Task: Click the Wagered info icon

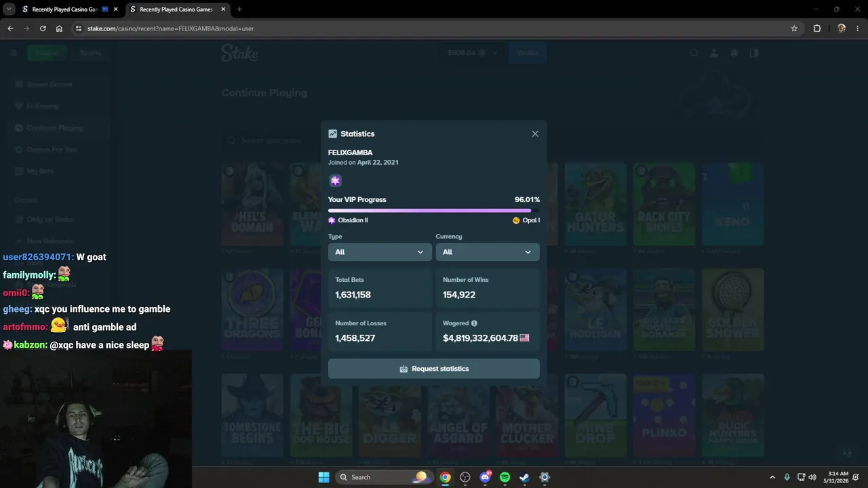Action: pyautogui.click(x=474, y=323)
